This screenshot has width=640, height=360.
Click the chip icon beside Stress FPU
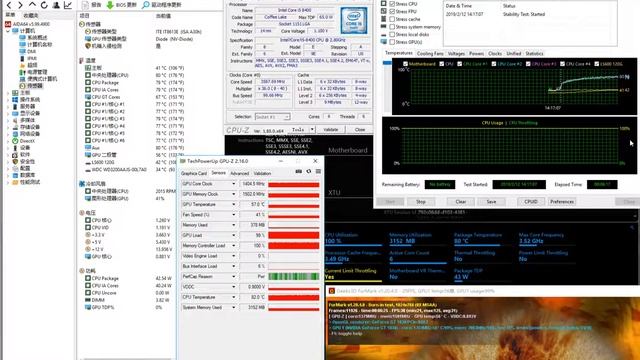pos(384,11)
